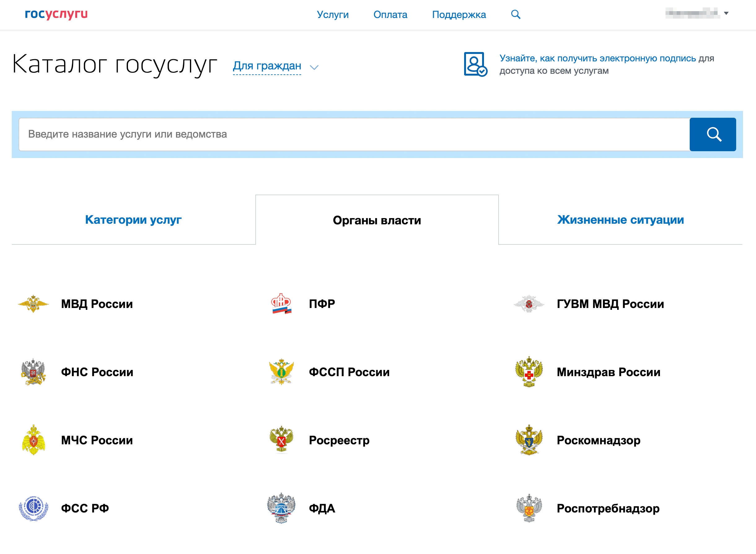This screenshot has height=554, width=756.
Task: Open МВД России link
Action: tap(97, 304)
